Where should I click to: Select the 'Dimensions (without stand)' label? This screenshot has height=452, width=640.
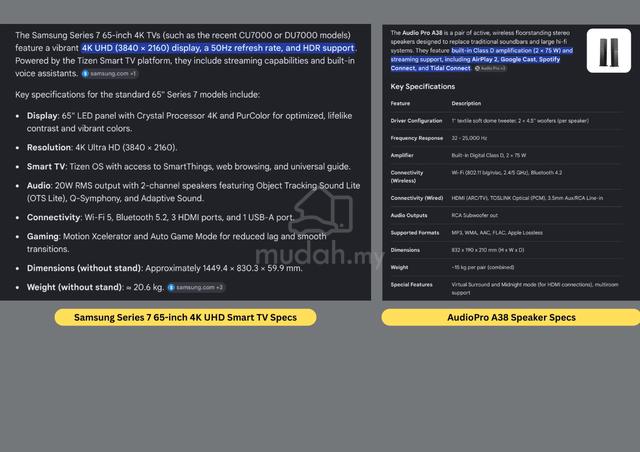[84, 268]
